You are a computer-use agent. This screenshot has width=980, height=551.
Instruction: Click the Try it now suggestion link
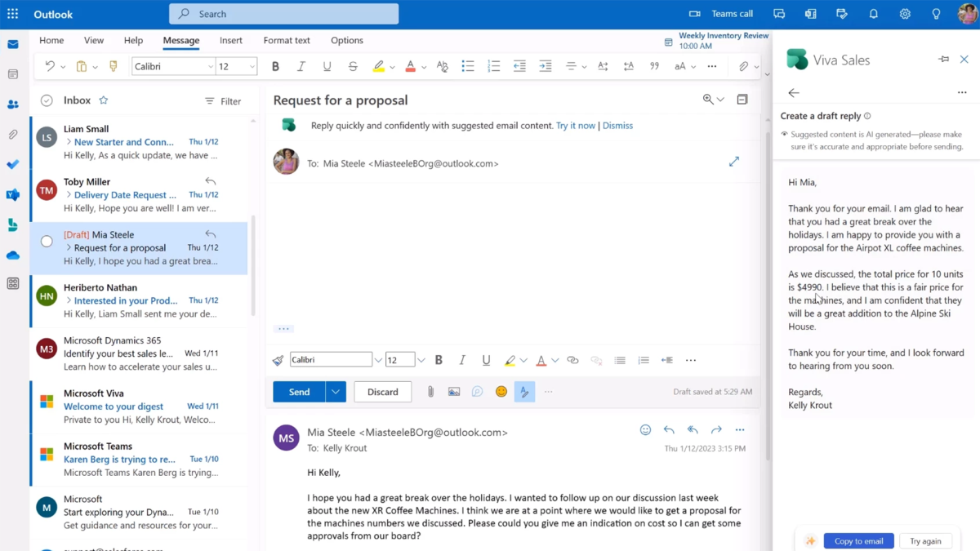click(x=576, y=125)
